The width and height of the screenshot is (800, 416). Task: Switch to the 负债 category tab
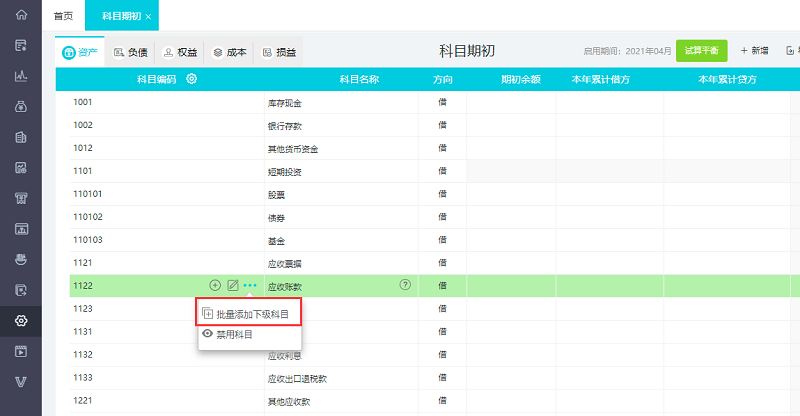tap(131, 52)
